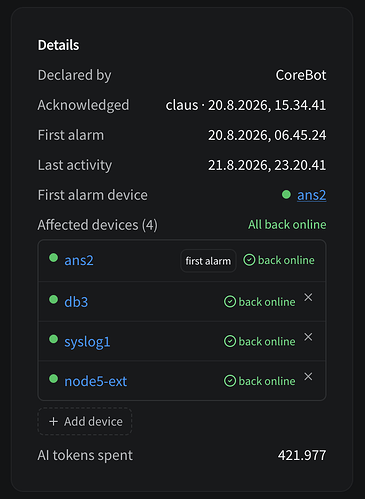This screenshot has height=499, width=365.
Task: Click the 'First alarm device' label
Action: [92, 195]
